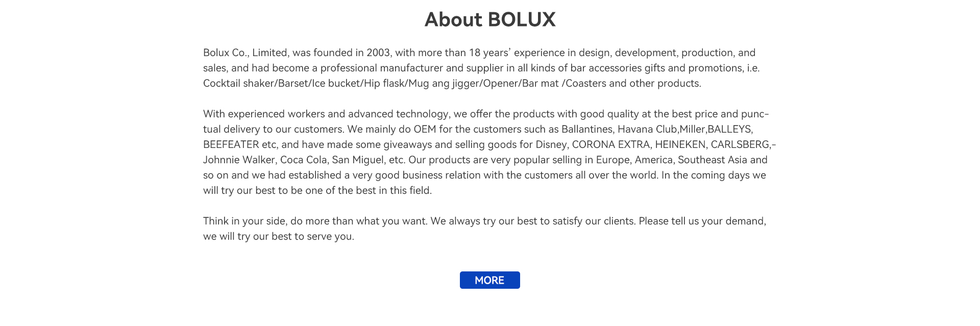Click the Johnnie Walker brand text

[239, 160]
